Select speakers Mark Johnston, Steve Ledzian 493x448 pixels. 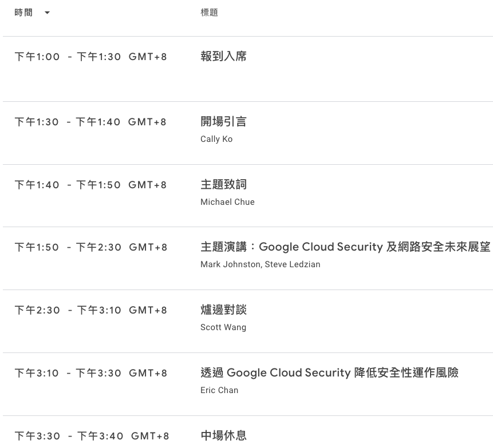[261, 264]
